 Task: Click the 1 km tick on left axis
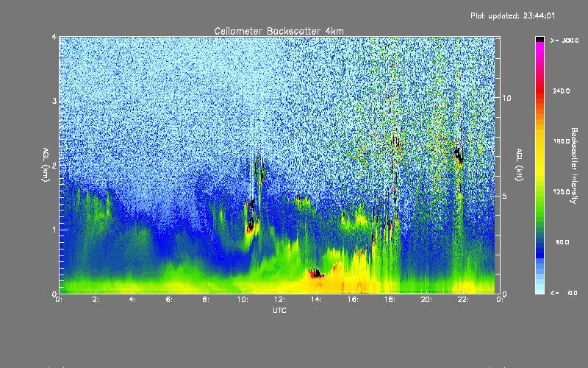54,230
